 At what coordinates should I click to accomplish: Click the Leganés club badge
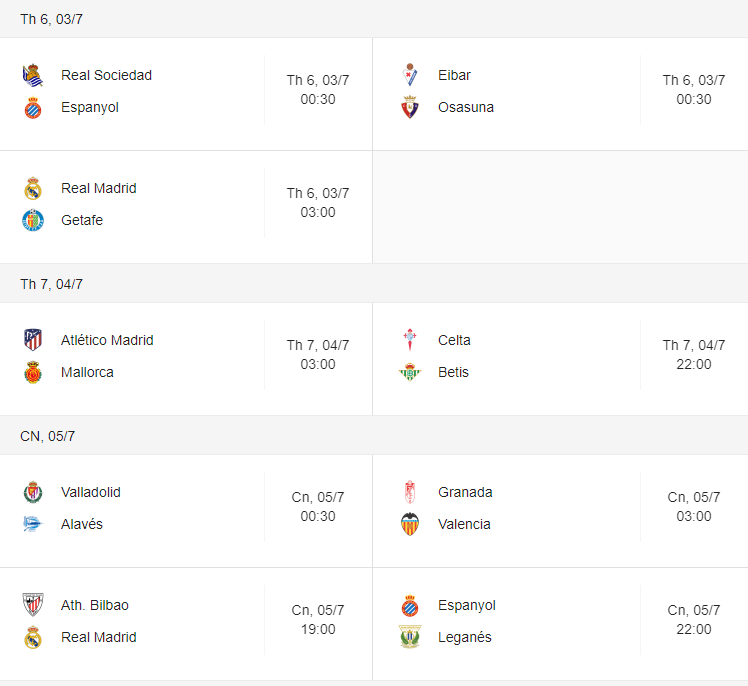410,637
